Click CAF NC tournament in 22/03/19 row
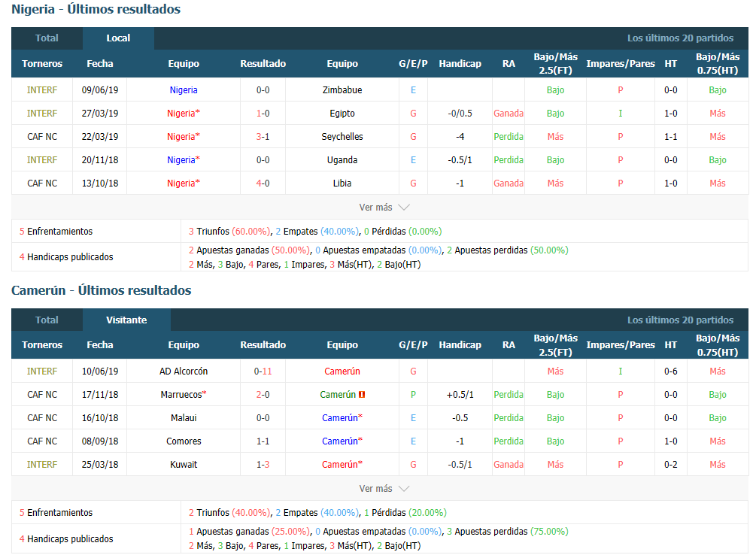The height and width of the screenshot is (558, 756). pyautogui.click(x=42, y=136)
